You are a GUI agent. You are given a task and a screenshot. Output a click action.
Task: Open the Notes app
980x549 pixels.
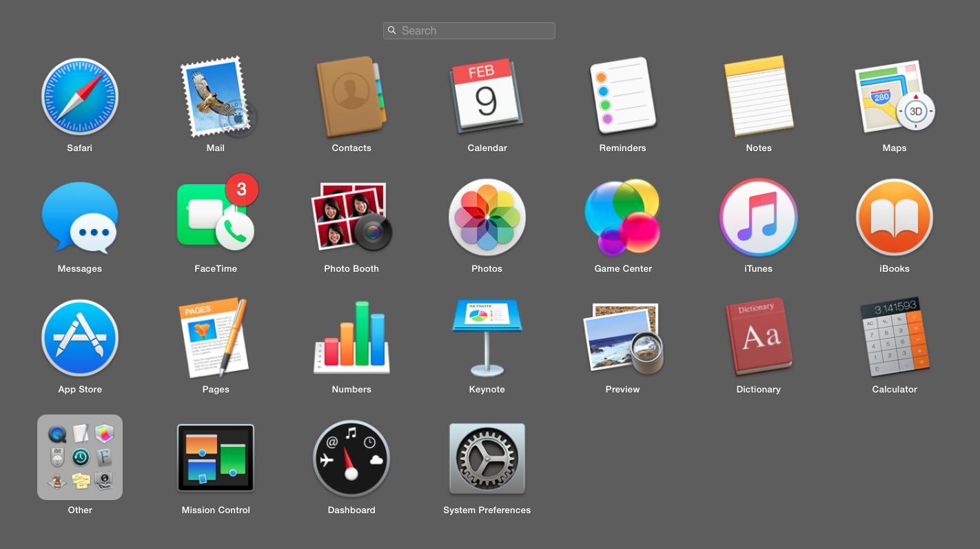click(758, 97)
